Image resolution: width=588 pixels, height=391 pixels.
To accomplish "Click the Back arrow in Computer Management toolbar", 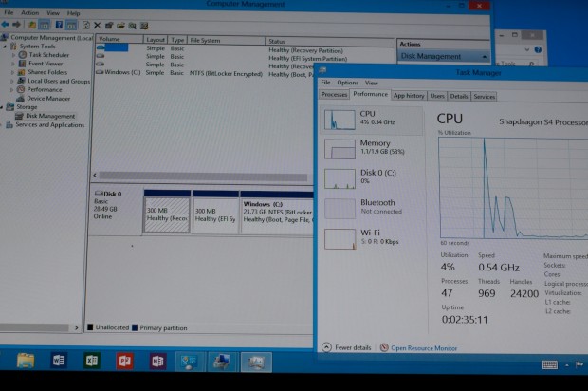I will coord(6,25).
